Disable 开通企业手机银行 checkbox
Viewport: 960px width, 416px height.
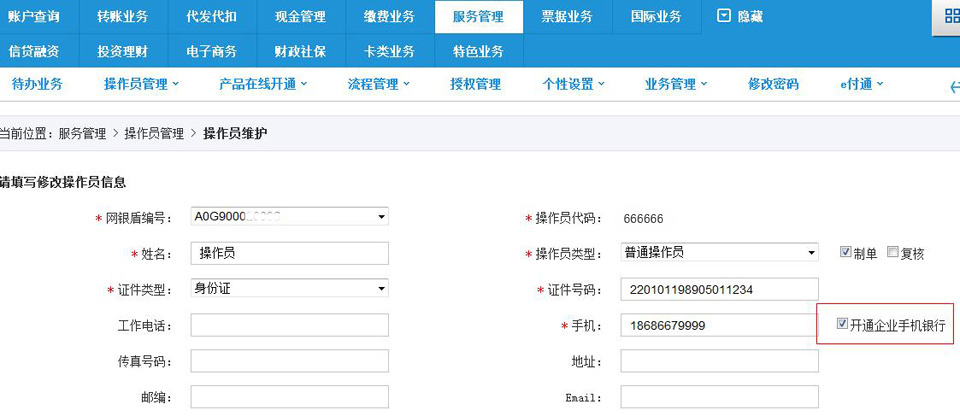coord(842,324)
